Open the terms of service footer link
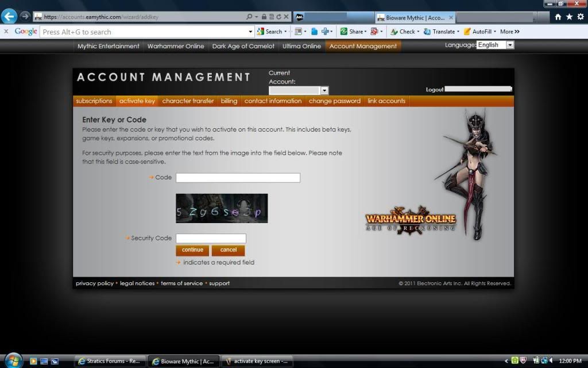The height and width of the screenshot is (368, 588). [181, 283]
